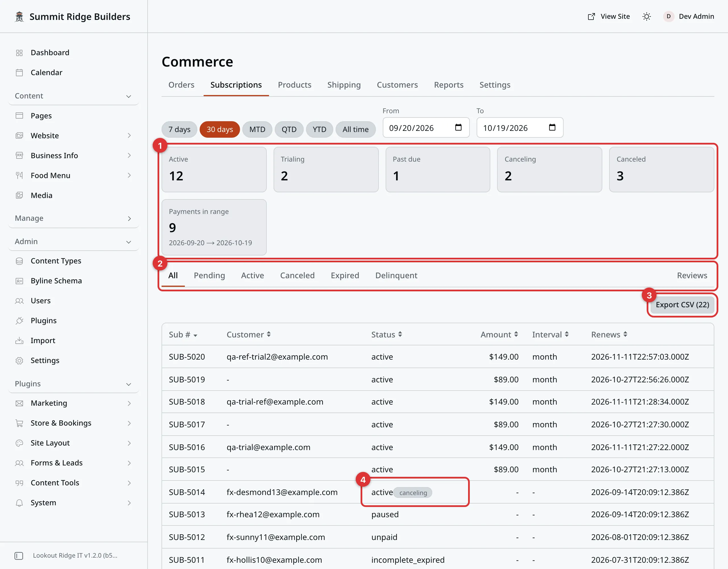This screenshot has width=728, height=569.
Task: Select the All time range pill
Action: tap(355, 129)
